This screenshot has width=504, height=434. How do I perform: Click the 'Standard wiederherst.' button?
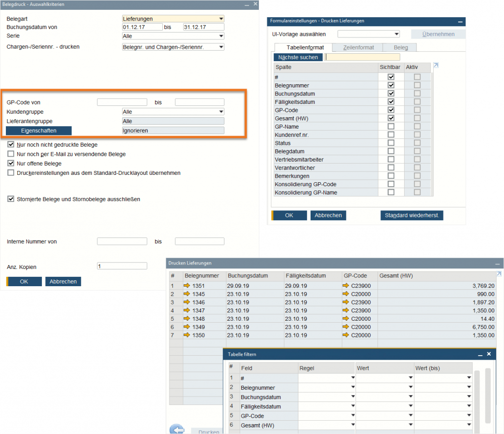tap(412, 215)
